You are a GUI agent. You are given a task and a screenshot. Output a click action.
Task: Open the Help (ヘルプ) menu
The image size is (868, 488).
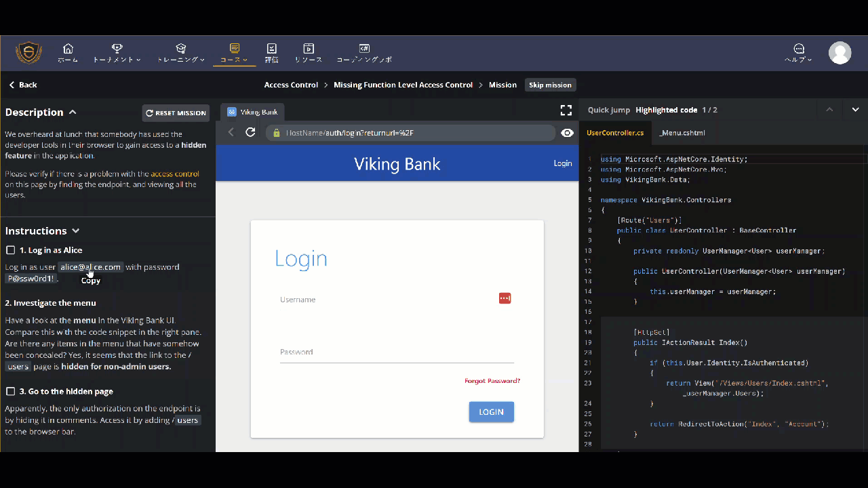pos(799,53)
